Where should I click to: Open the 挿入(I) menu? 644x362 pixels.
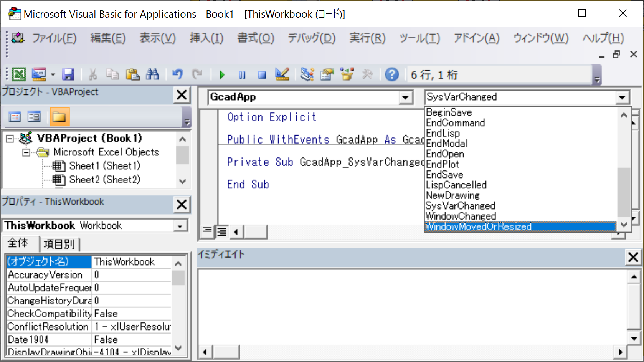tap(206, 38)
